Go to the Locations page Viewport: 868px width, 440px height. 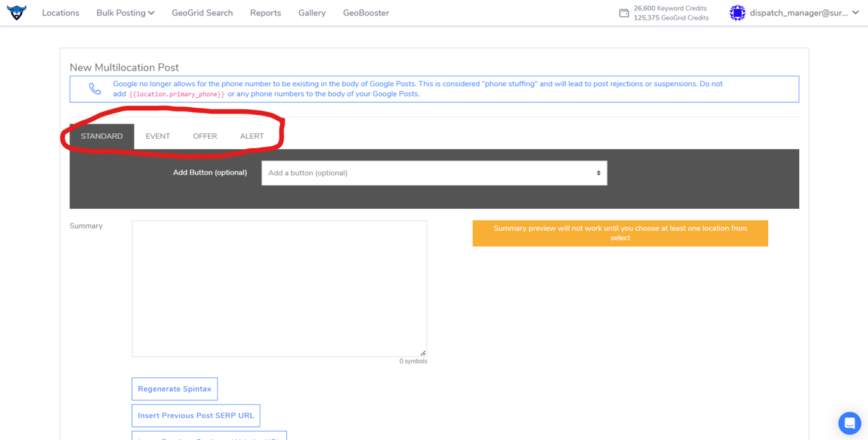61,13
